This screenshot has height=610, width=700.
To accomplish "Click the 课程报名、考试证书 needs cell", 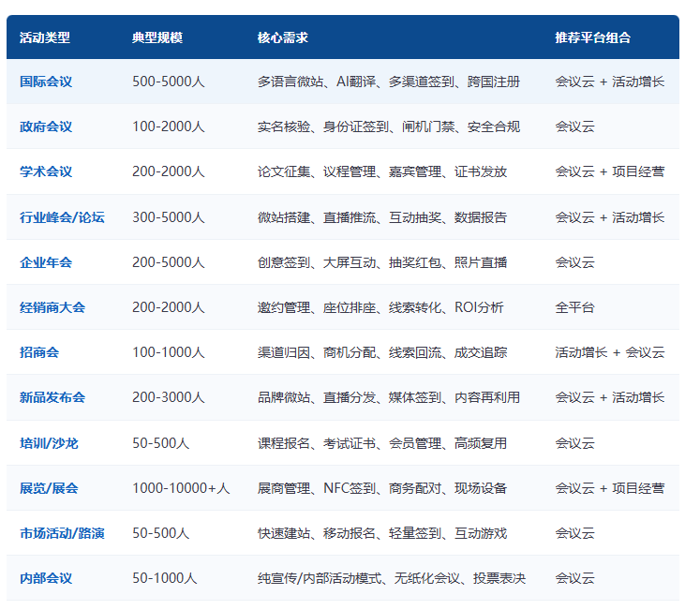I will 382,443.
